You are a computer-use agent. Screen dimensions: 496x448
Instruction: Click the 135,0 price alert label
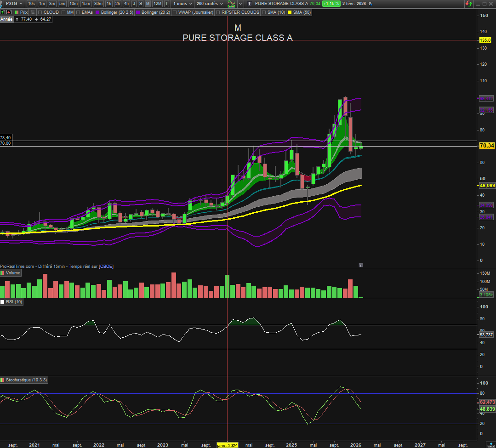485,40
